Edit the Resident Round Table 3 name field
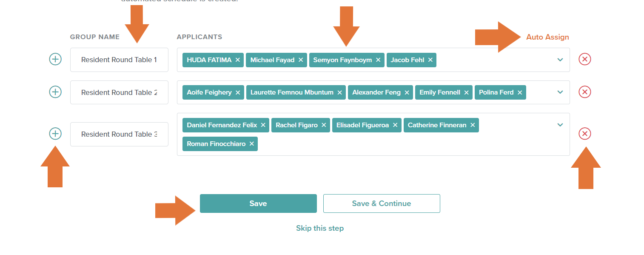Screen dimensions: 644x255 (119, 134)
